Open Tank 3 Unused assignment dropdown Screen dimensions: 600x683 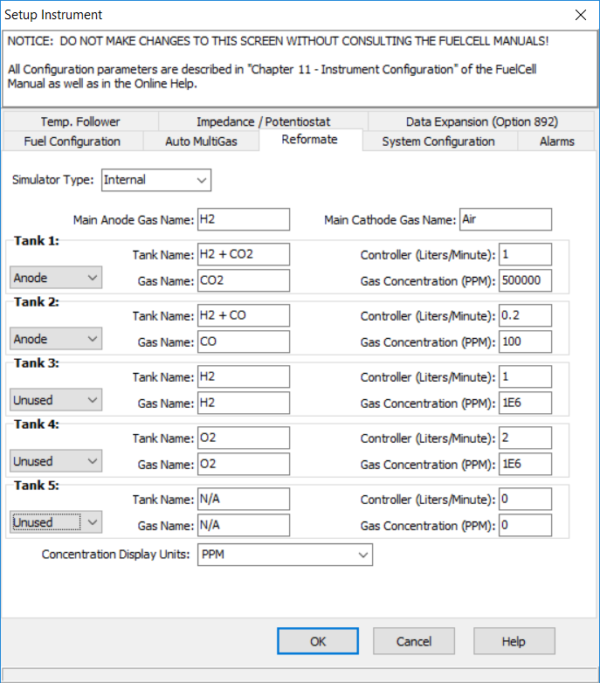56,400
